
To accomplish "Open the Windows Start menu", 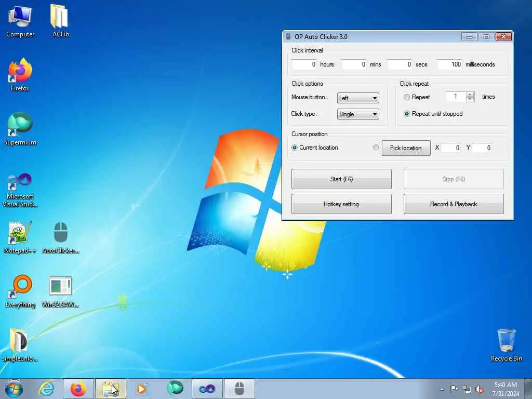I will point(14,389).
